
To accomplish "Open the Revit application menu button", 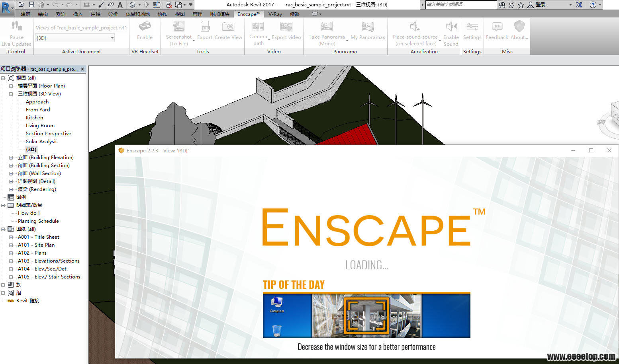I will 6,8.
